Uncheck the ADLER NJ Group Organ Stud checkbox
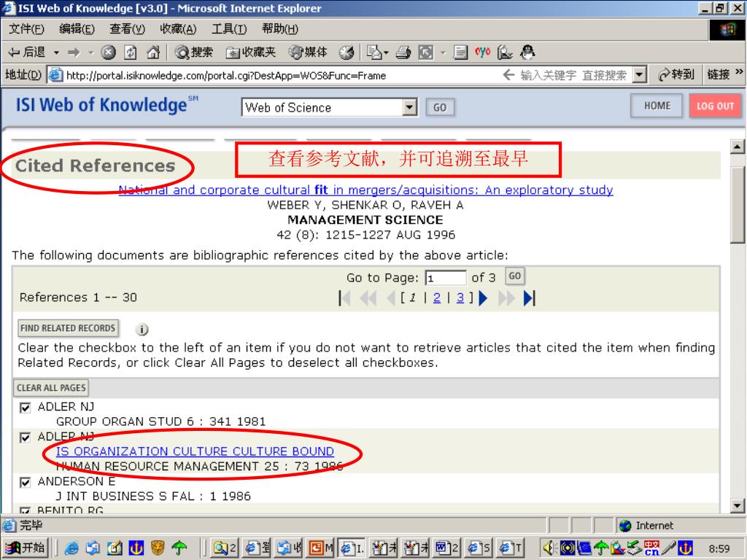Screen dimensions: 747x560 coord(26,408)
